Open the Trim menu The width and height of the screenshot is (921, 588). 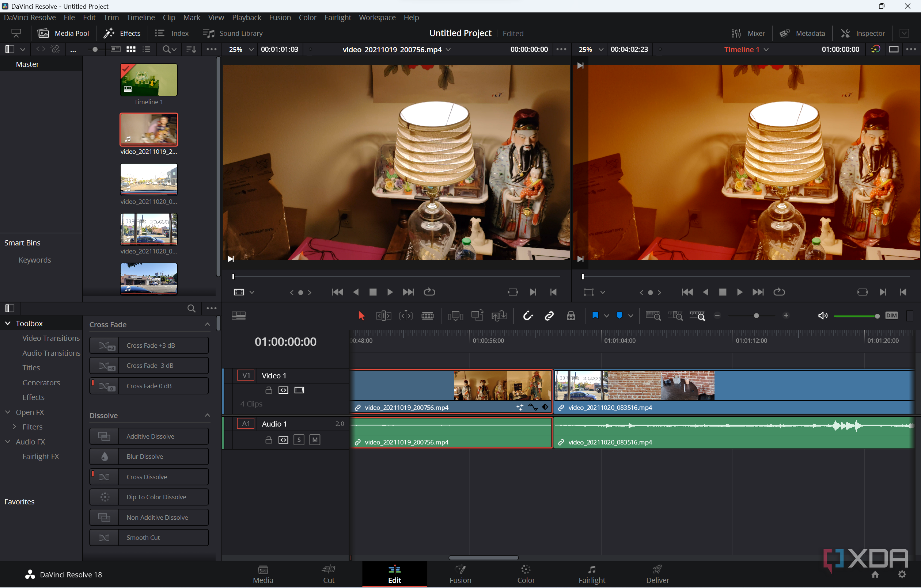pyautogui.click(x=111, y=18)
